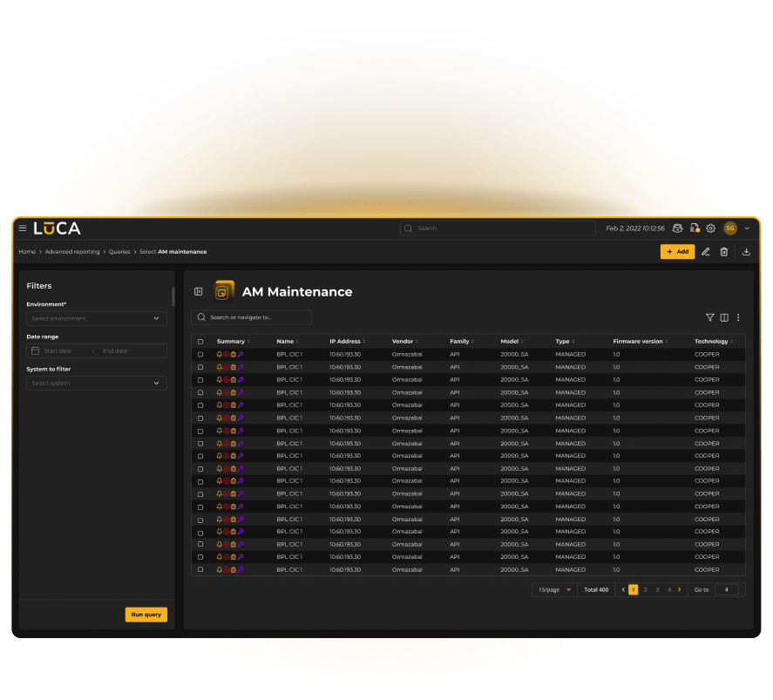Click the yellow Add button

[x=677, y=252]
